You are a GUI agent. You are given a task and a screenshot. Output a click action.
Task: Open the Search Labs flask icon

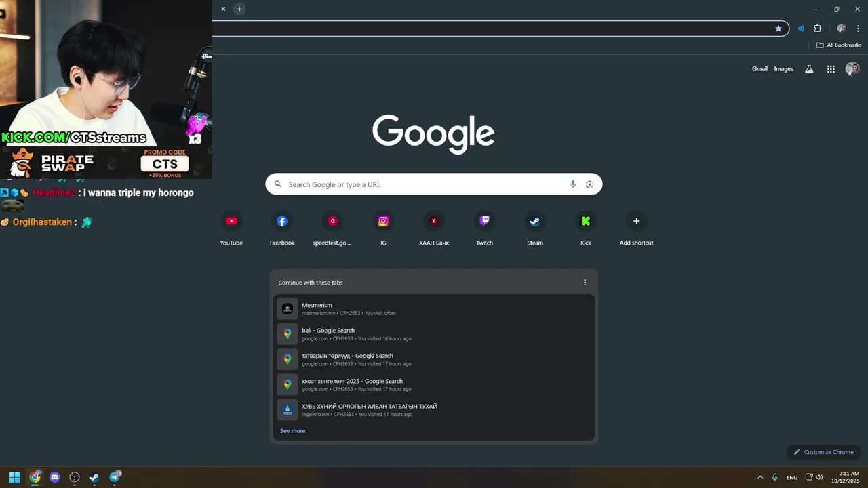coord(809,69)
